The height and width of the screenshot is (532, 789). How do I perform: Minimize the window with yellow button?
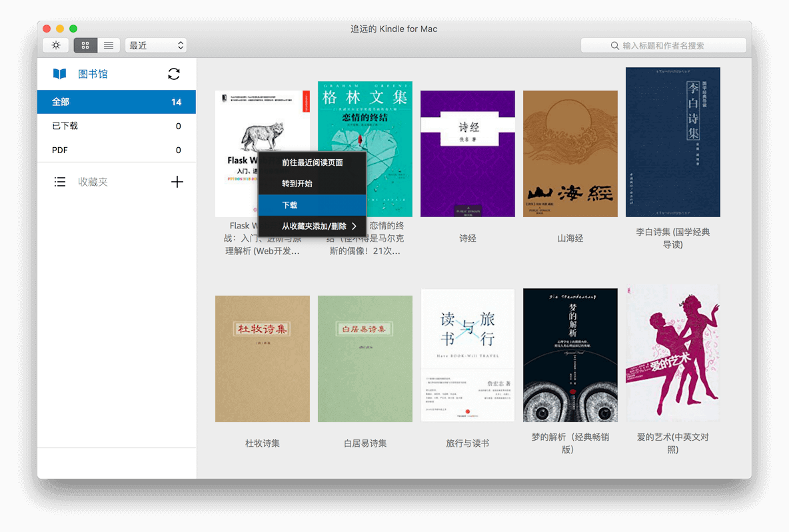(x=60, y=29)
